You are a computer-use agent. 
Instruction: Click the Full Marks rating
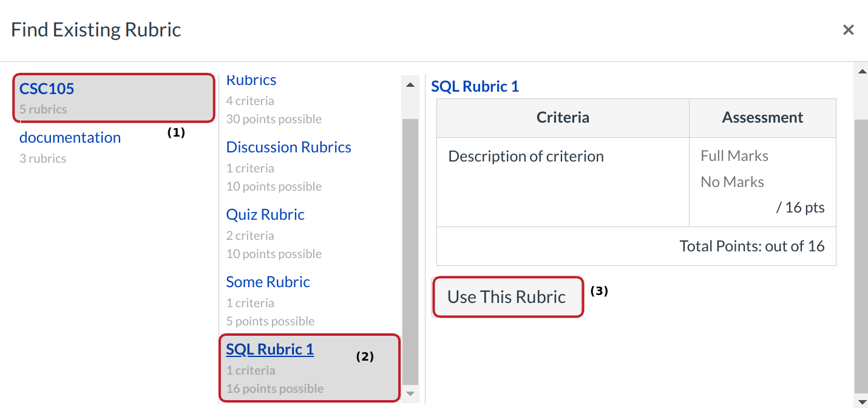click(x=734, y=156)
